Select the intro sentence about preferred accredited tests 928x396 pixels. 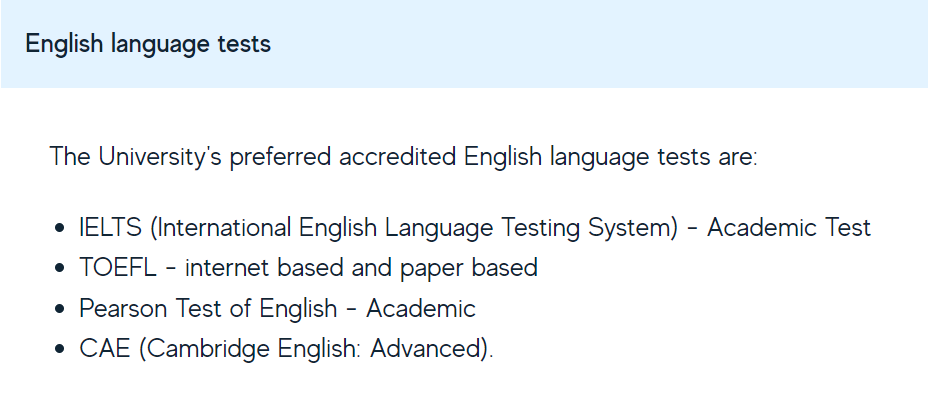point(404,157)
